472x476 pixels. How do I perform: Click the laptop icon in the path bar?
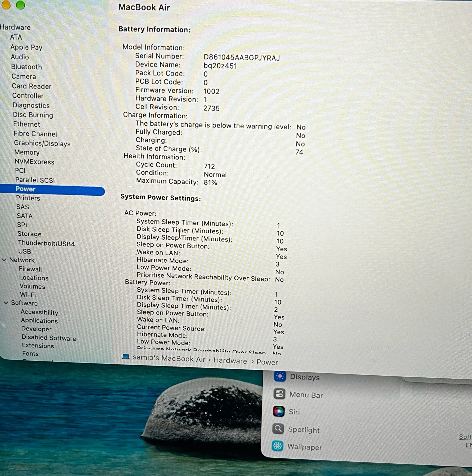(x=126, y=357)
